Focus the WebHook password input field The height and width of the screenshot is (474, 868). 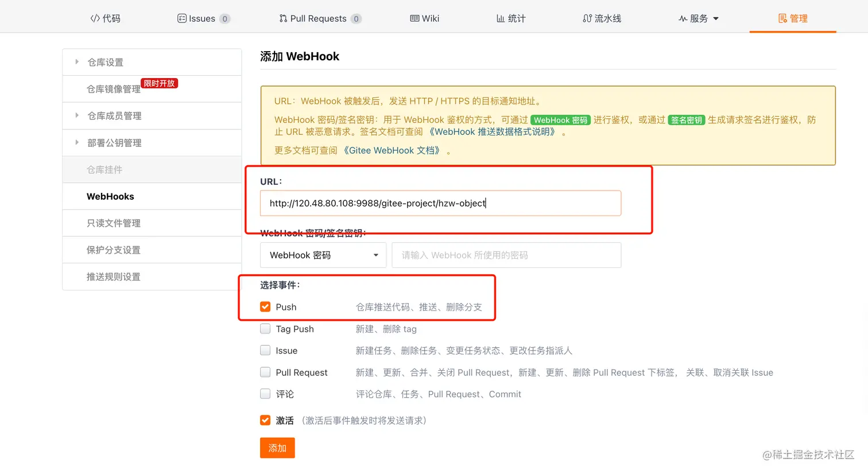click(x=506, y=255)
